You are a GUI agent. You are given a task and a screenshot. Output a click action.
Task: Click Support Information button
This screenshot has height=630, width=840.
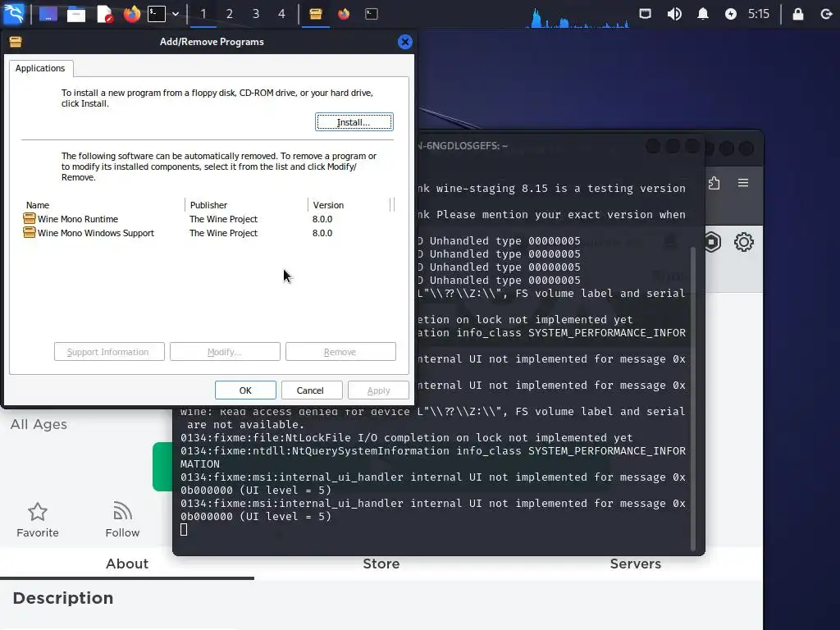pos(109,352)
